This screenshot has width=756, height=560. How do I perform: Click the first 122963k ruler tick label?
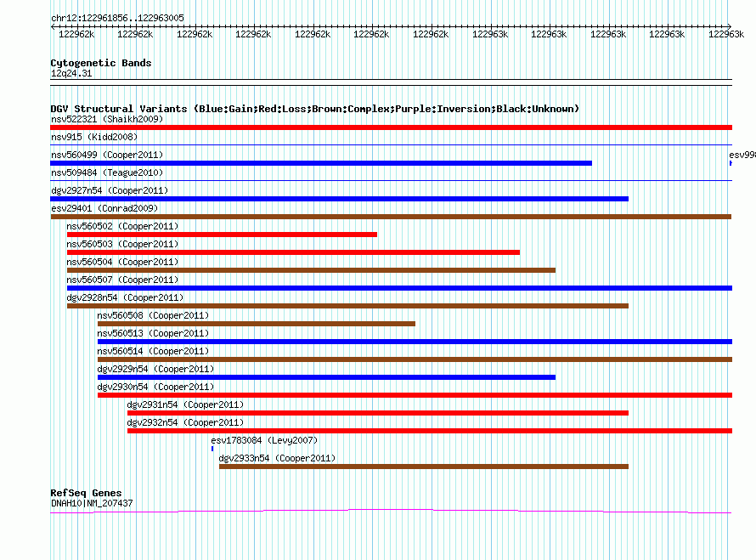(490, 34)
